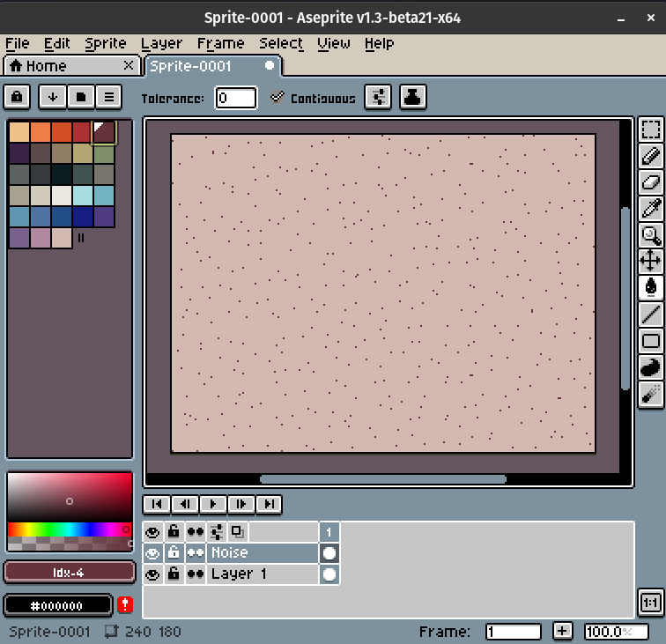Viewport: 666px width, 644px height.
Task: Hide the Noise layer with eye icon
Action: click(x=152, y=553)
